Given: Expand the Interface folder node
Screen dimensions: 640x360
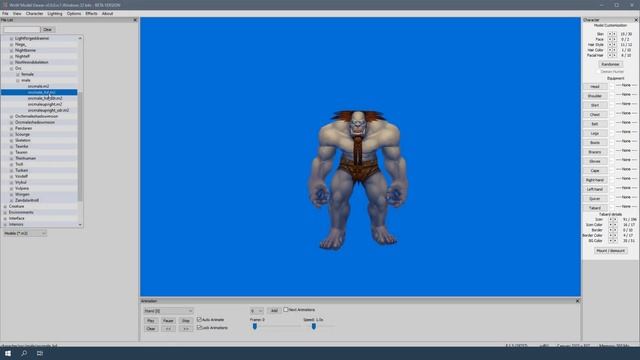Looking at the screenshot, I should click(x=5, y=218).
